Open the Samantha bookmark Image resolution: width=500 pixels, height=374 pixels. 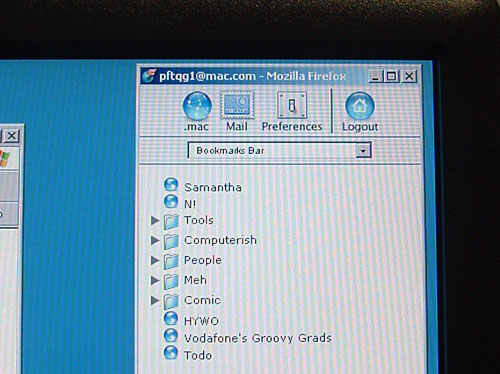213,187
